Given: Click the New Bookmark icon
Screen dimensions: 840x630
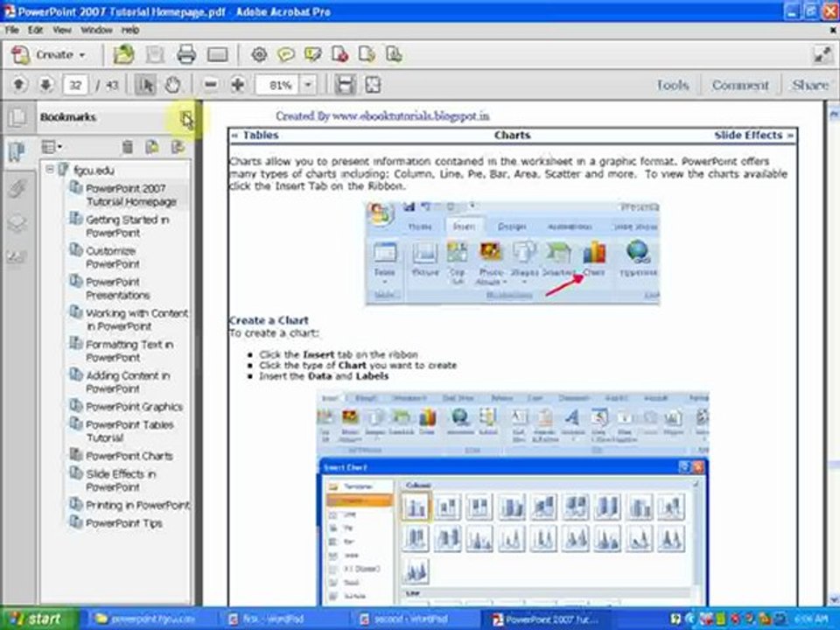Looking at the screenshot, I should point(152,147).
